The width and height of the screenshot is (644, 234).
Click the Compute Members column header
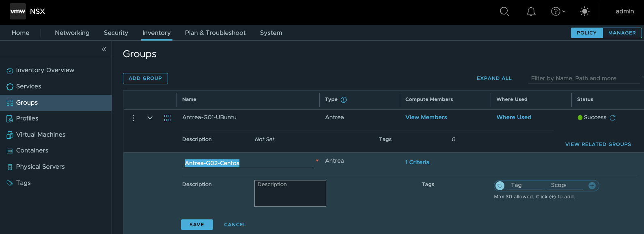pyautogui.click(x=429, y=99)
